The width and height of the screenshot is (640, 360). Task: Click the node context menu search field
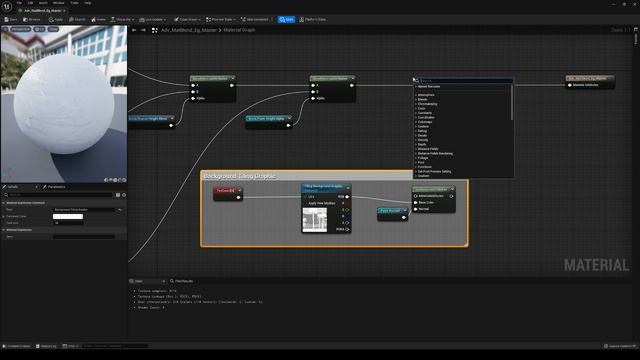[465, 81]
